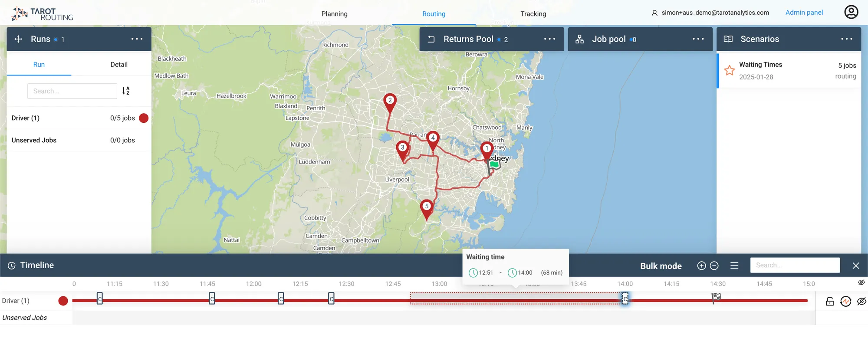The image size is (868, 351).
Task: Open the Runs panel three-dot menu
Action: 137,39
